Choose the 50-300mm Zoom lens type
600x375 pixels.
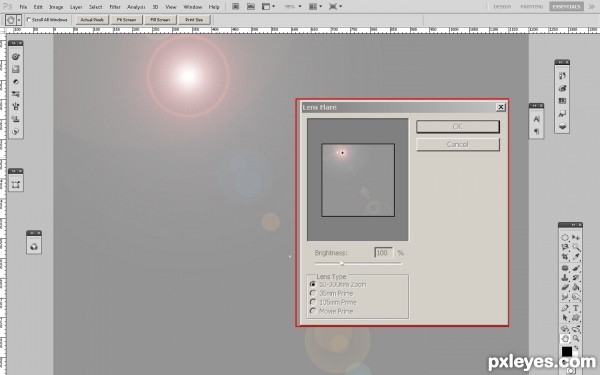(313, 284)
